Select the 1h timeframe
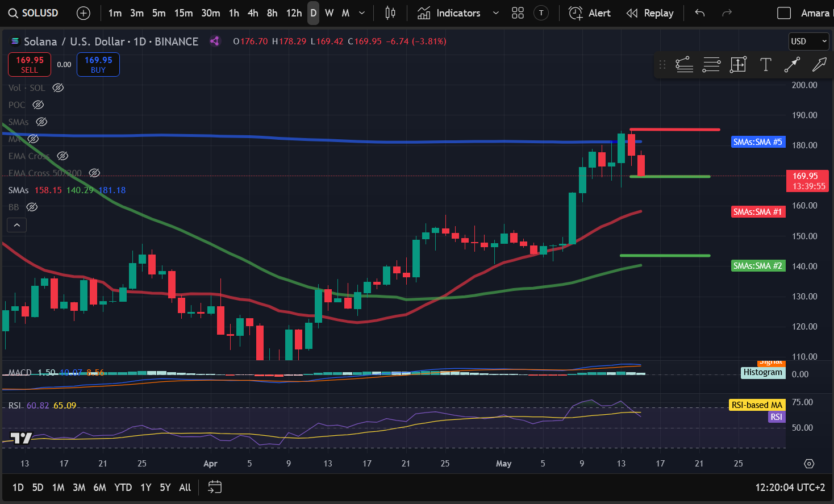The image size is (834, 504). [x=234, y=13]
